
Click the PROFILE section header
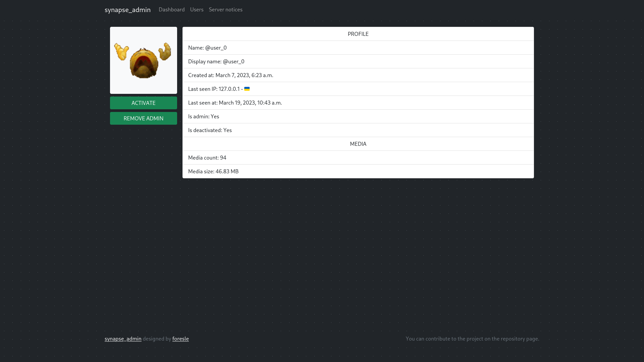click(x=358, y=34)
